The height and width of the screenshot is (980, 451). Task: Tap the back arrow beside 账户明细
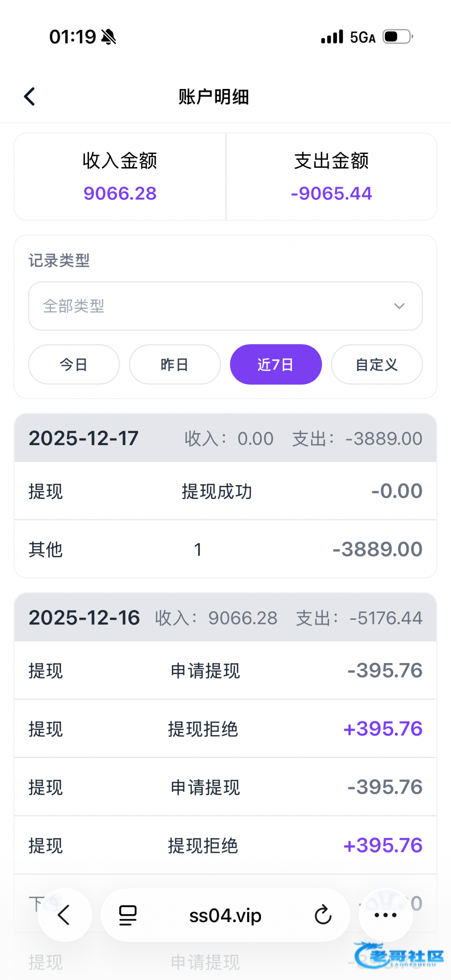29,97
